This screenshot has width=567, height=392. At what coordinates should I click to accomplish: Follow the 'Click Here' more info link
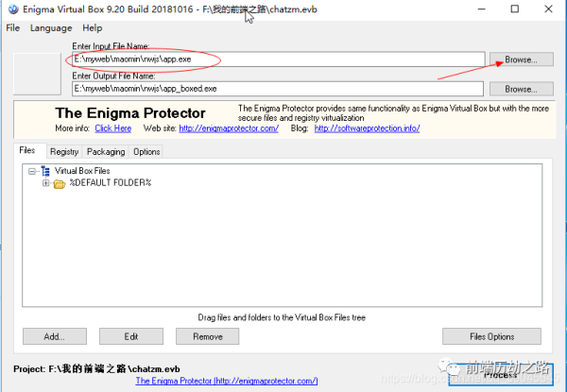[x=112, y=128]
